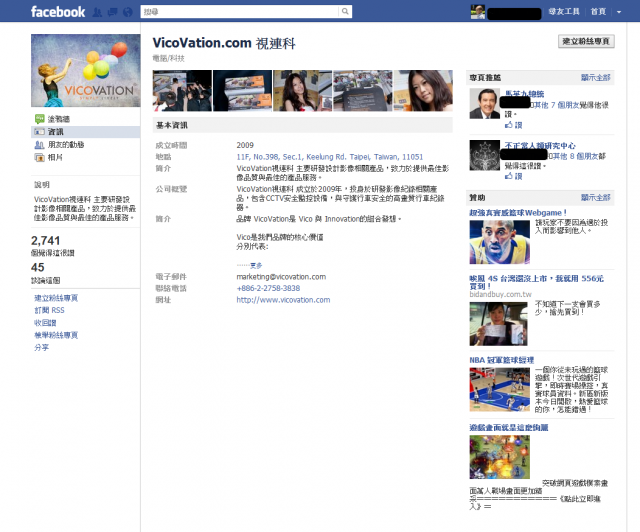Viewport: 640px width, 532px height.
Task: Open http://www.vicovation.com website link
Action: (x=283, y=300)
